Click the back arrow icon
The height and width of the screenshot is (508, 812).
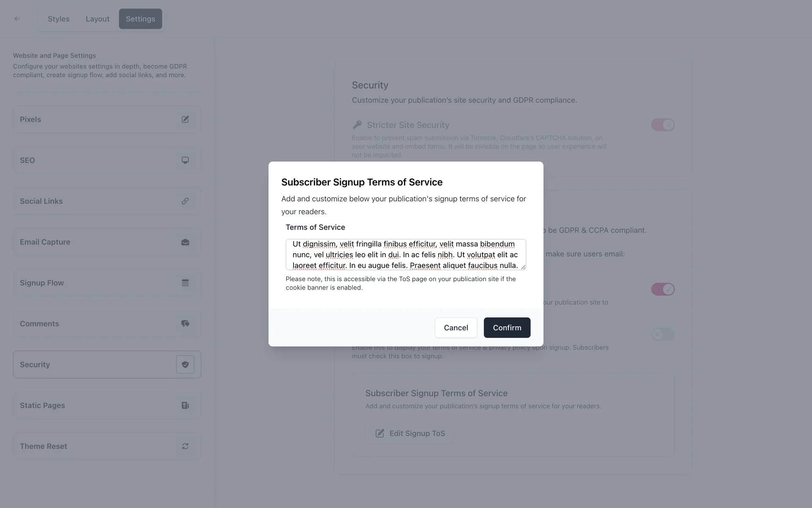17,19
